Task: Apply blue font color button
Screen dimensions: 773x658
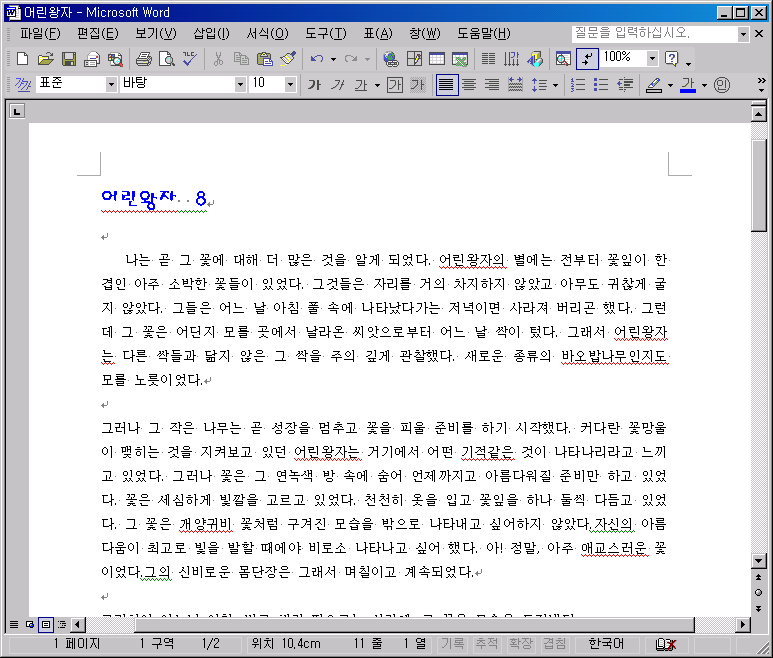Action: [x=688, y=85]
